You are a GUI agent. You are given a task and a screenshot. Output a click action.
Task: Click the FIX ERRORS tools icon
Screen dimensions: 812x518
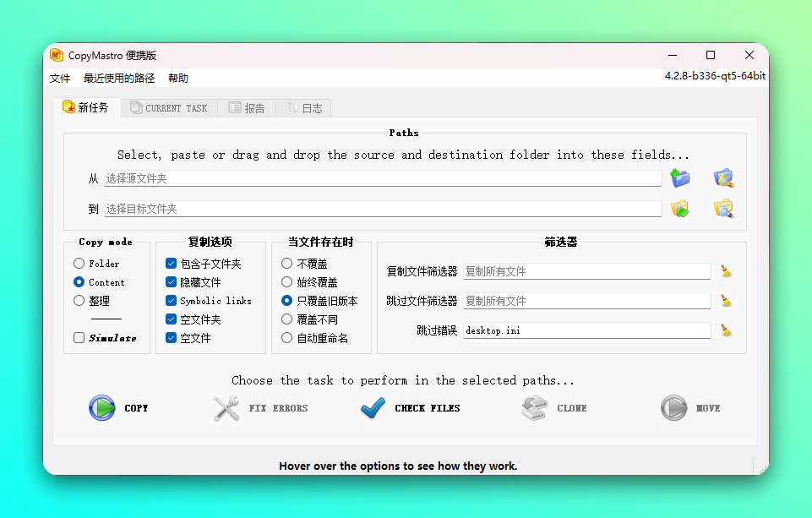[x=226, y=407]
